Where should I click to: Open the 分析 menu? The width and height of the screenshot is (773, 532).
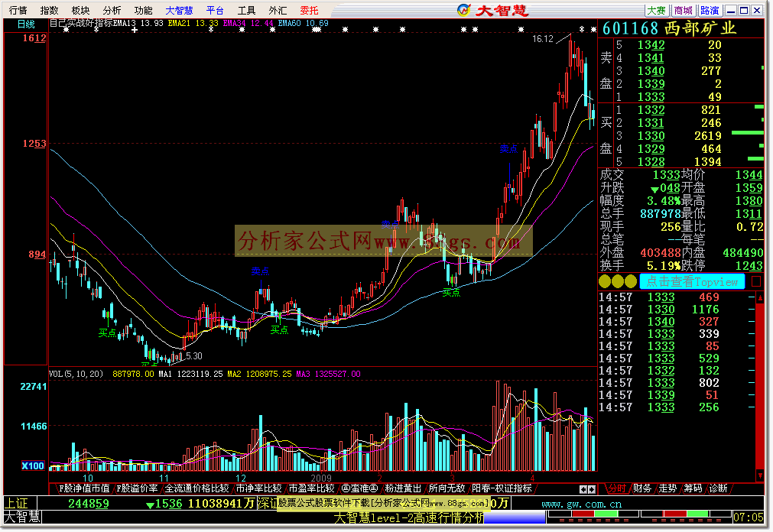(112, 11)
